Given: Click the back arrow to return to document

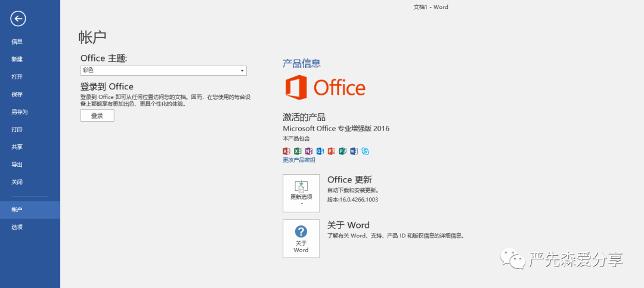Looking at the screenshot, I should tap(18, 18).
